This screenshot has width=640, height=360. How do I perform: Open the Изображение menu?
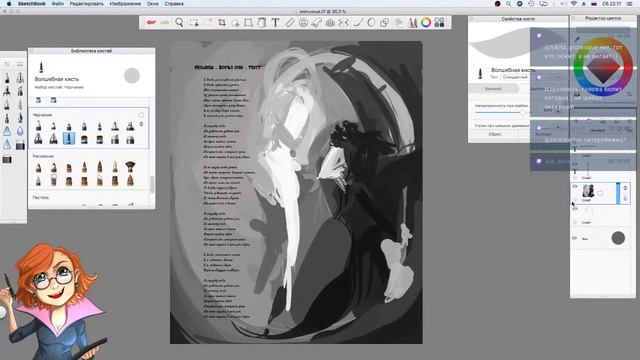point(125,4)
